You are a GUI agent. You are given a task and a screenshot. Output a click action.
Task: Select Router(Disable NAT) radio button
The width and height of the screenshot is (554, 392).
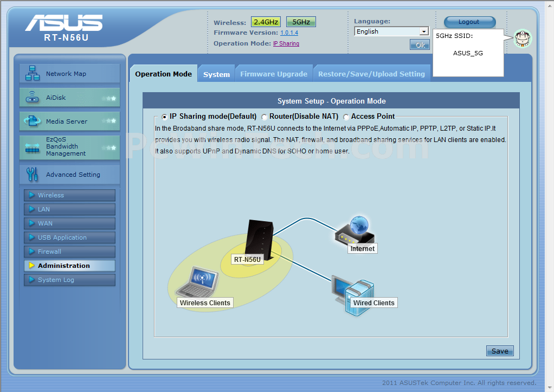coord(264,117)
